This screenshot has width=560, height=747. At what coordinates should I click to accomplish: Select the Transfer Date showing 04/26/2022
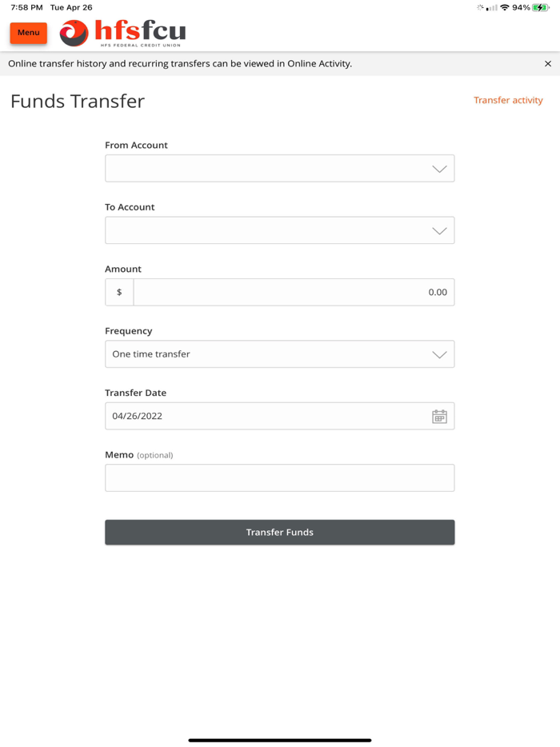(x=264, y=416)
